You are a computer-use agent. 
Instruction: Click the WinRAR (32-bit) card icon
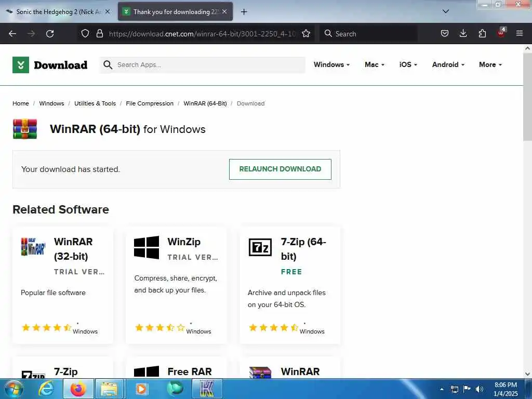pos(33,247)
